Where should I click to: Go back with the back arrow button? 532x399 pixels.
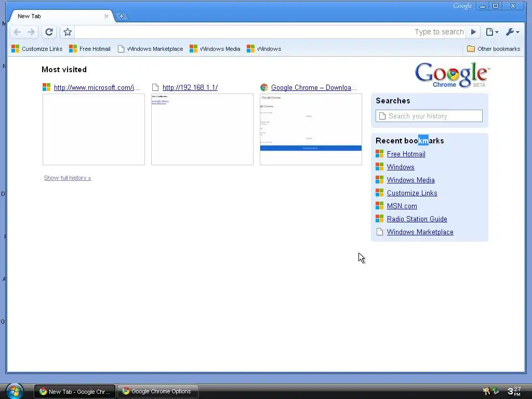(17, 32)
